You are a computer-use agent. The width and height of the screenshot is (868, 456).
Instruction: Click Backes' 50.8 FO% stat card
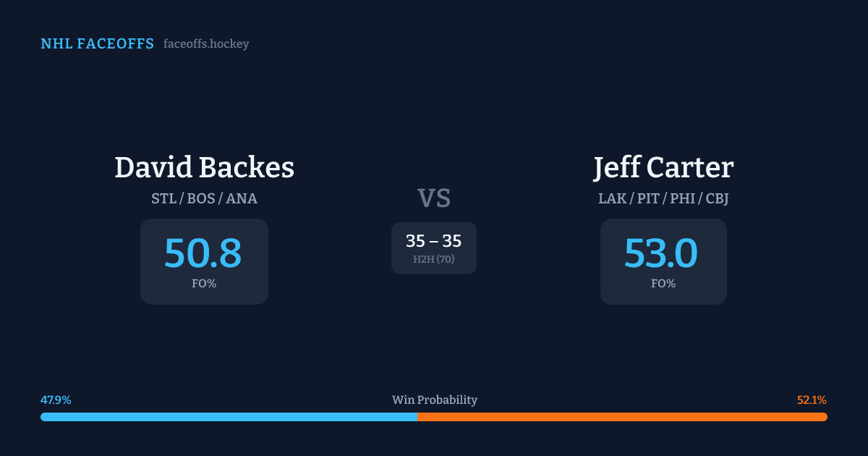(204, 261)
